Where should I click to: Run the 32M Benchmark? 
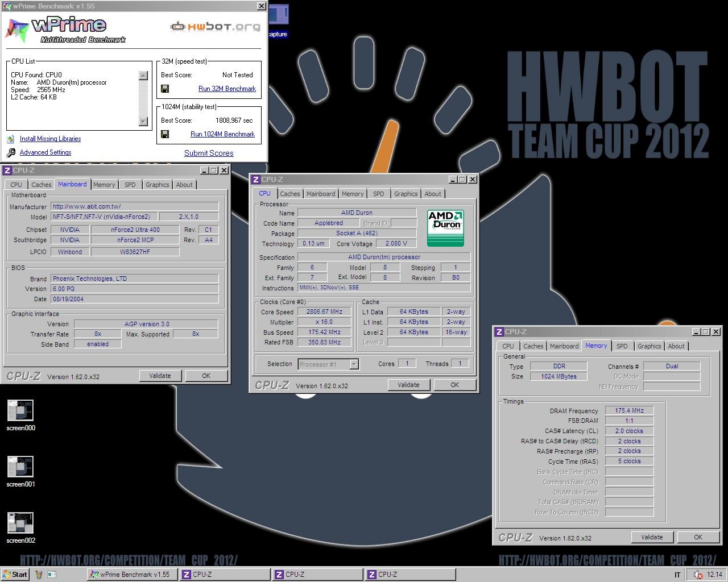(x=227, y=89)
